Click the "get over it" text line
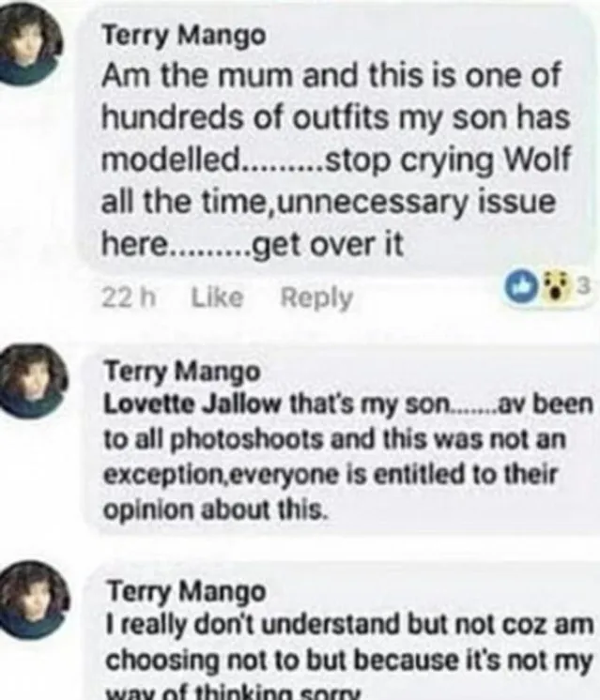Image resolution: width=600 pixels, height=700 pixels. click(252, 246)
